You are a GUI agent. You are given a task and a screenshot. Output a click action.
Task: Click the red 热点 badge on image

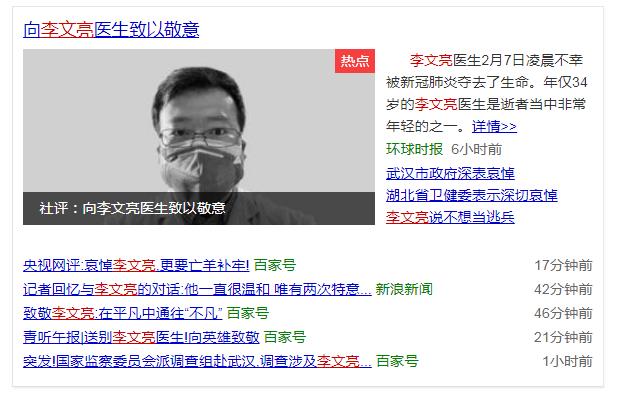(355, 61)
